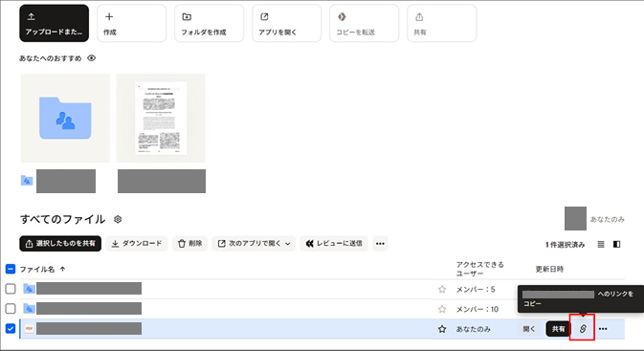This screenshot has width=644, height=351.
Task: Open the suggested PDF document thumbnail
Action: (x=161, y=119)
